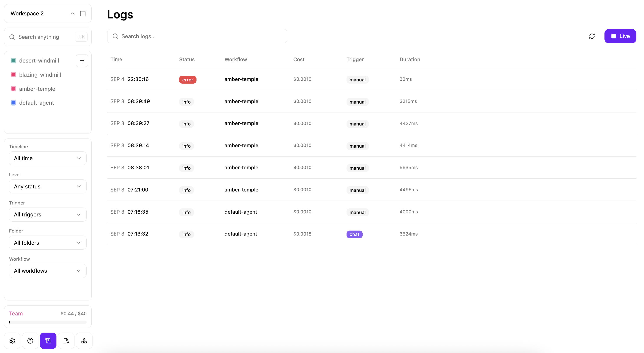This screenshot has width=644, height=353.
Task: Toggle the Live log streaming button
Action: (x=620, y=36)
